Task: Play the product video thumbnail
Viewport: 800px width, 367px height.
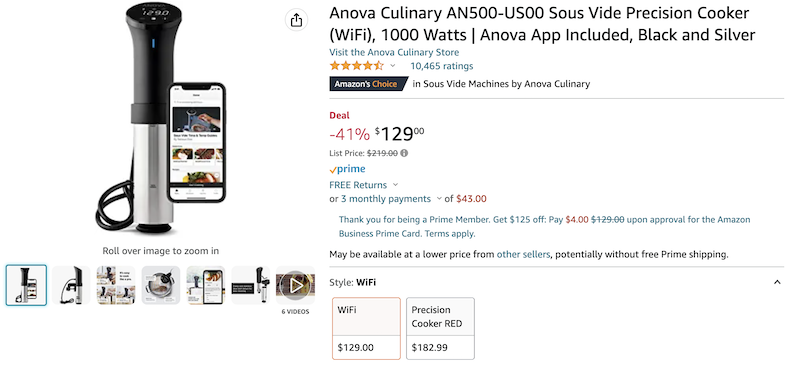Action: (295, 285)
